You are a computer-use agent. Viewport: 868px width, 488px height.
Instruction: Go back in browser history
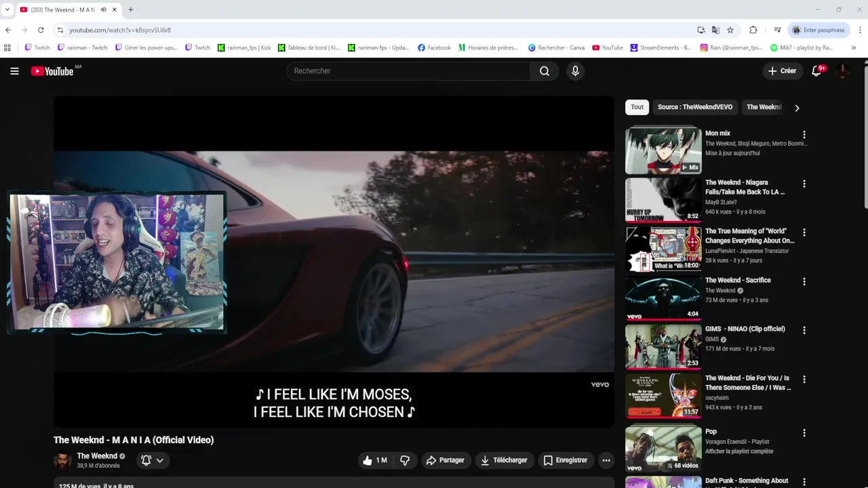click(8, 30)
